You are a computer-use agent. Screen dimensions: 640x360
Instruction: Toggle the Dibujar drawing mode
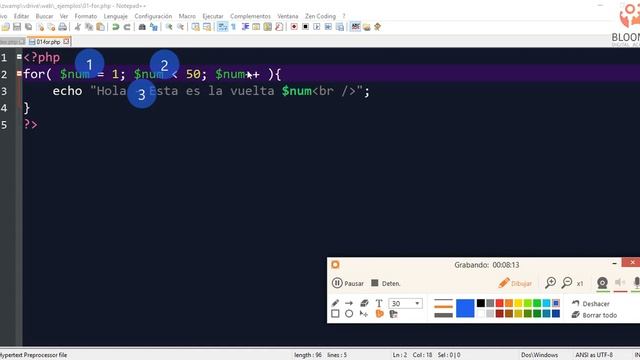pos(515,283)
